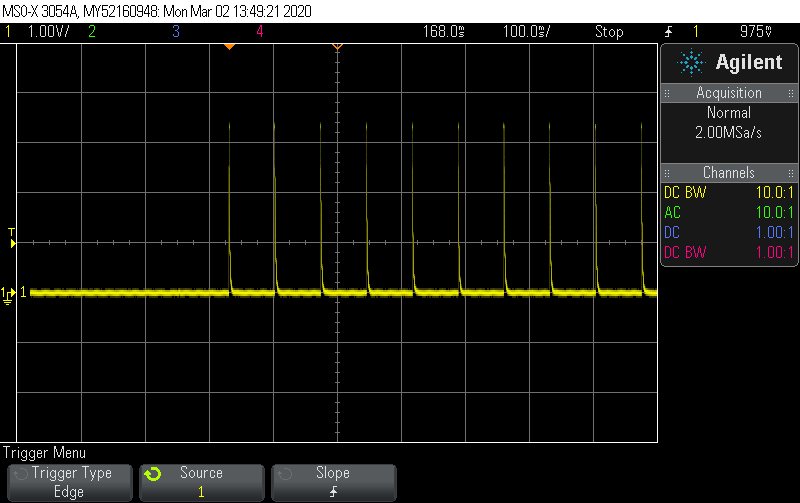Screen dimensions: 800x503
Task: Click the 975 mV trigger level value
Action: (x=756, y=32)
